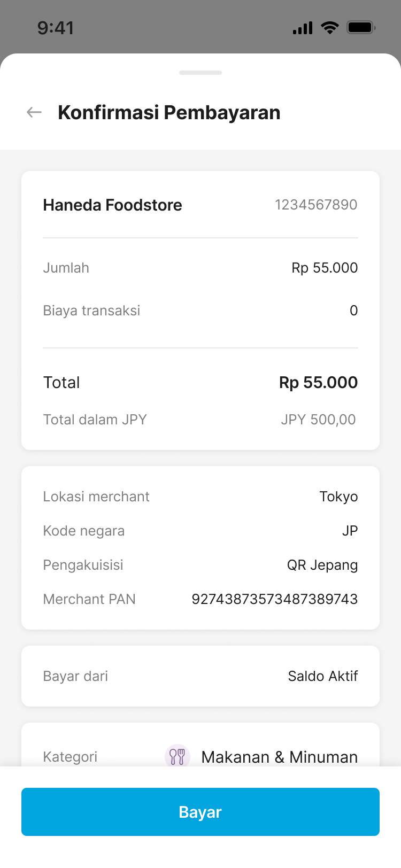Tap the QR Jepang acquirer value
Viewport: 401px width, 868px height.
pyautogui.click(x=322, y=565)
